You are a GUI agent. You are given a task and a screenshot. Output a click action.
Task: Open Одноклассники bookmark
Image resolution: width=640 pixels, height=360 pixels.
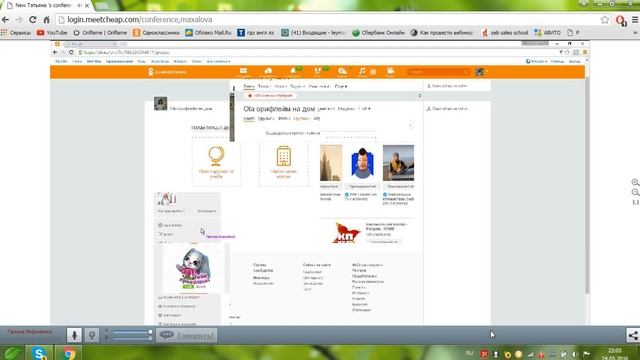[x=156, y=33]
